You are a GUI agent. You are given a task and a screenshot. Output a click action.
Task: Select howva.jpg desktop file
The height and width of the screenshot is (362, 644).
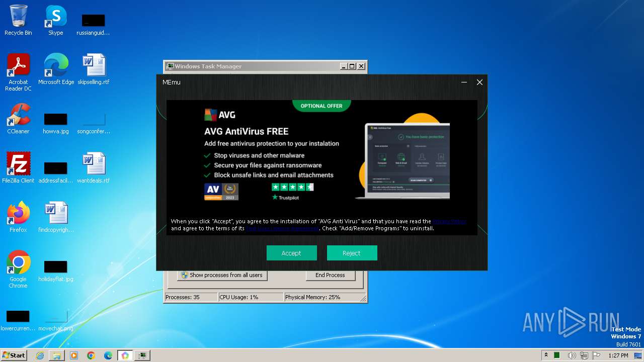(55, 123)
